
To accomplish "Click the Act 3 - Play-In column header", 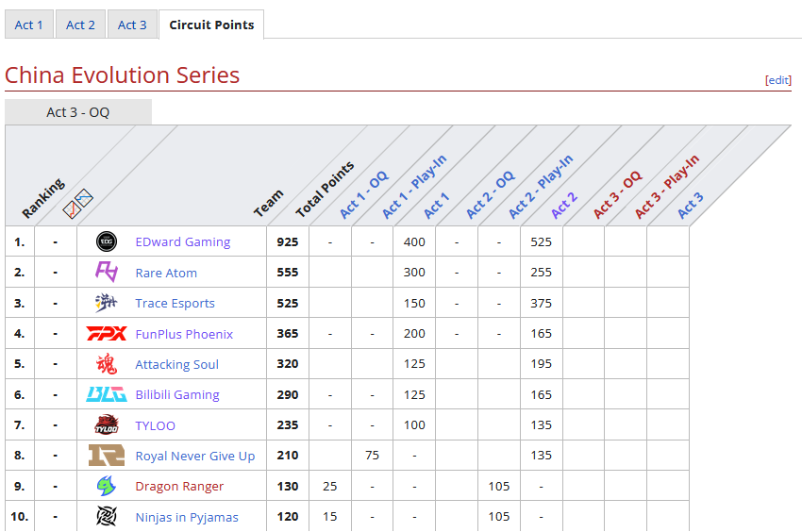I will click(667, 186).
